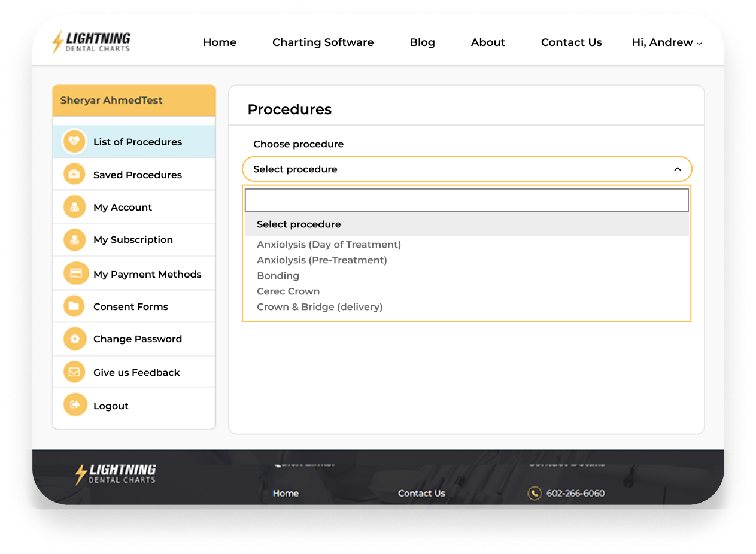Click the gear icon for Change Password

tap(74, 339)
